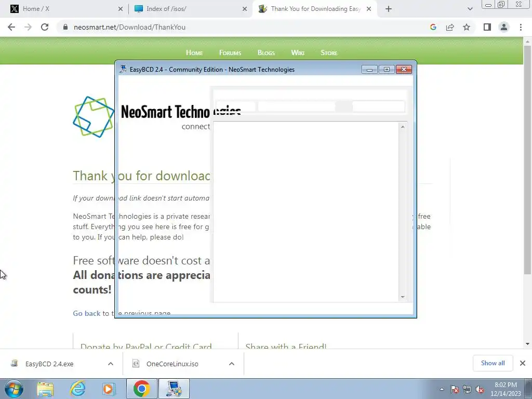Image resolution: width=532 pixels, height=399 pixels.
Task: Open File Explorer from taskbar
Action: click(x=45, y=389)
